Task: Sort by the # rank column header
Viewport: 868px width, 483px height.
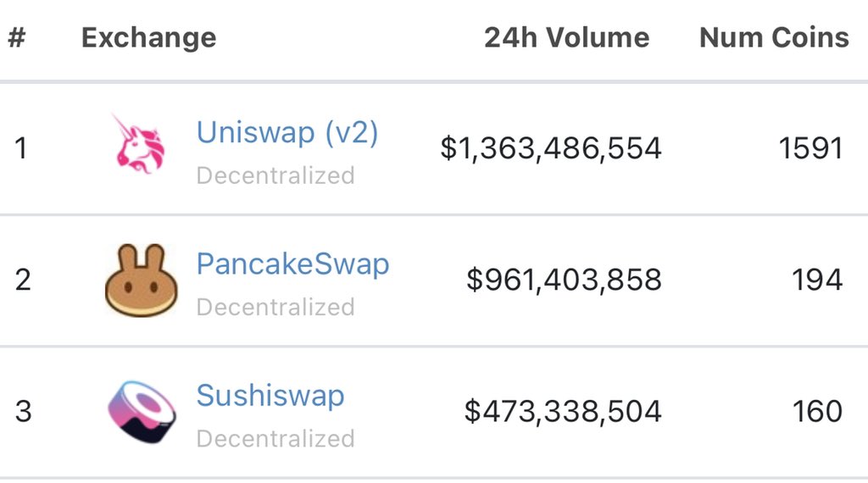Action: [x=17, y=37]
